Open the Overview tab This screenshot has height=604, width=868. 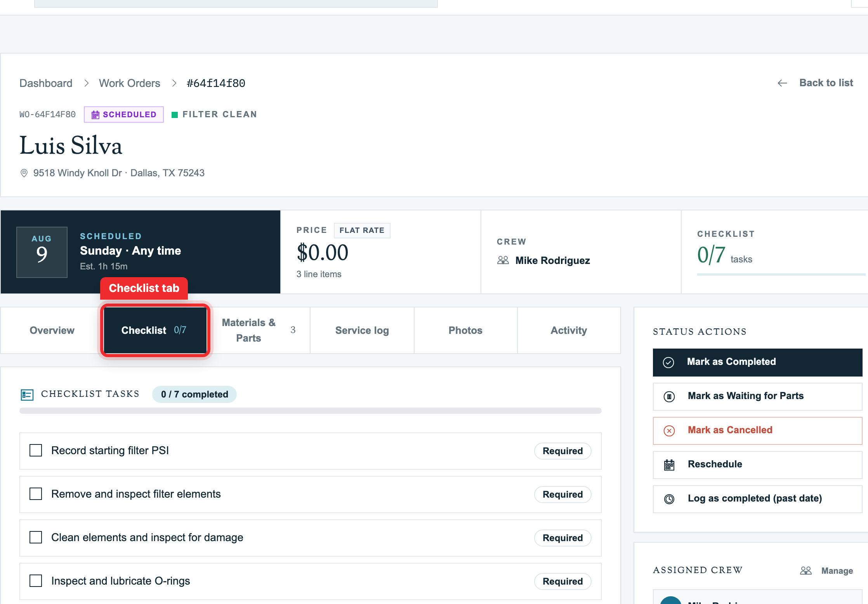(52, 330)
